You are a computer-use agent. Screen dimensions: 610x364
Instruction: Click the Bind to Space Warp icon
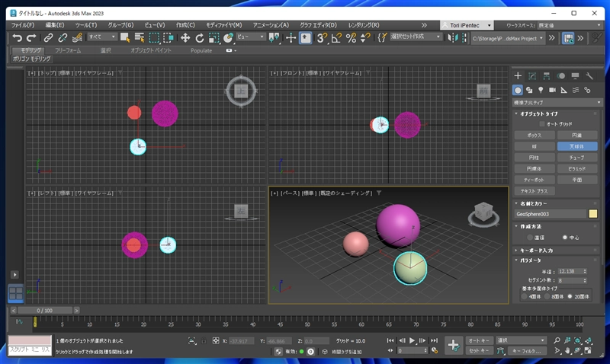77,37
